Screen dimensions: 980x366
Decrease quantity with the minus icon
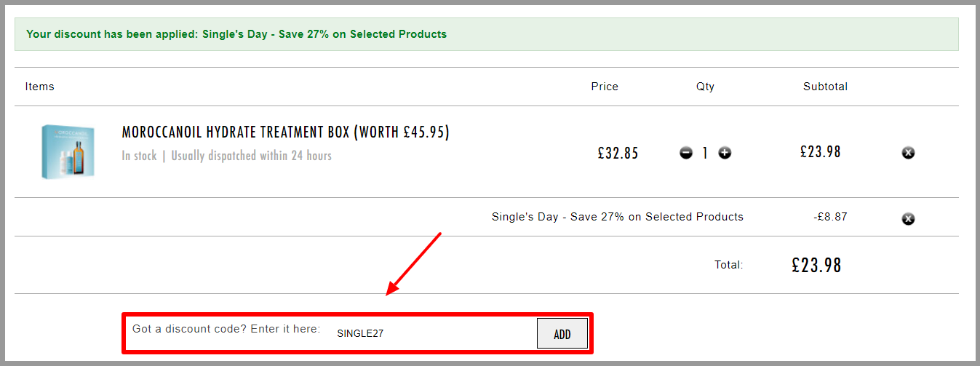click(686, 153)
